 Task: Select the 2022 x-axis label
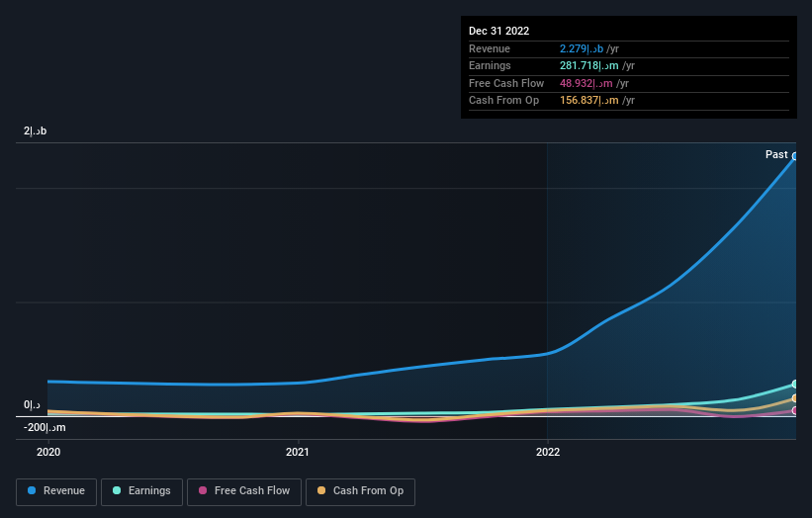point(548,452)
